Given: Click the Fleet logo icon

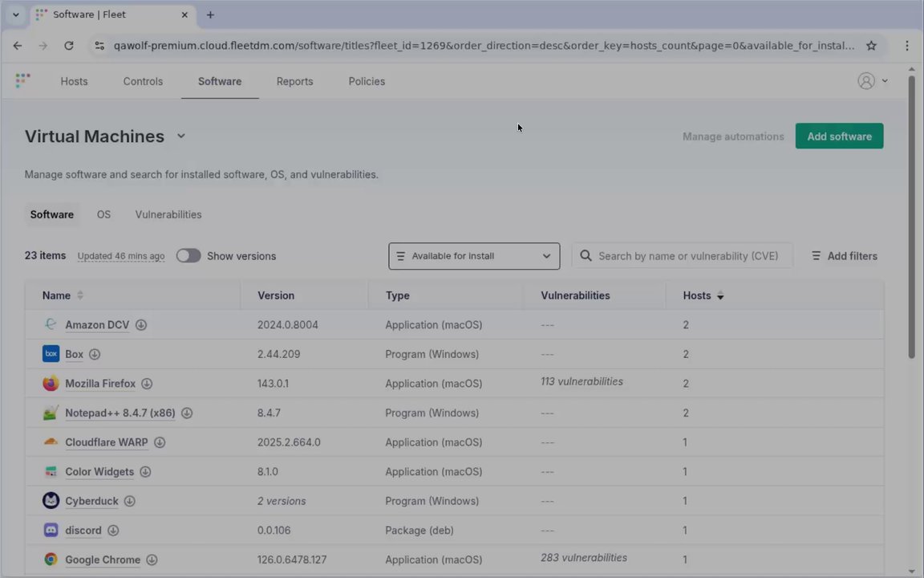Looking at the screenshot, I should click(x=22, y=81).
